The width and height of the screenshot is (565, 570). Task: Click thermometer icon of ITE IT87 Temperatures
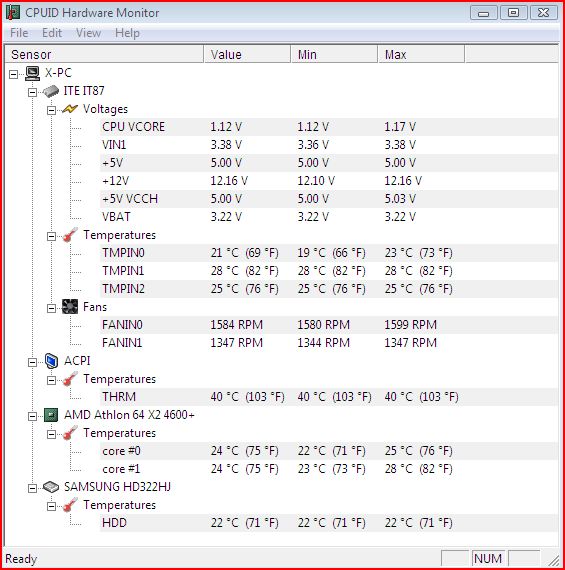coord(70,235)
